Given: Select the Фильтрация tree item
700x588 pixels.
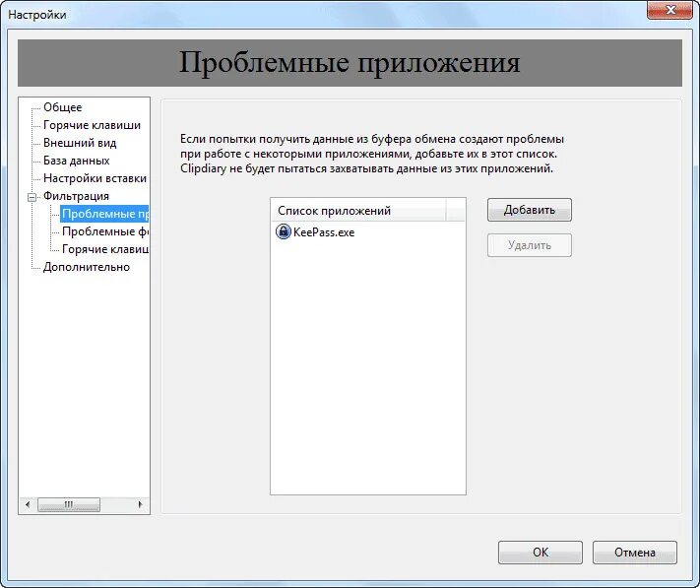Looking at the screenshot, I should 76,196.
